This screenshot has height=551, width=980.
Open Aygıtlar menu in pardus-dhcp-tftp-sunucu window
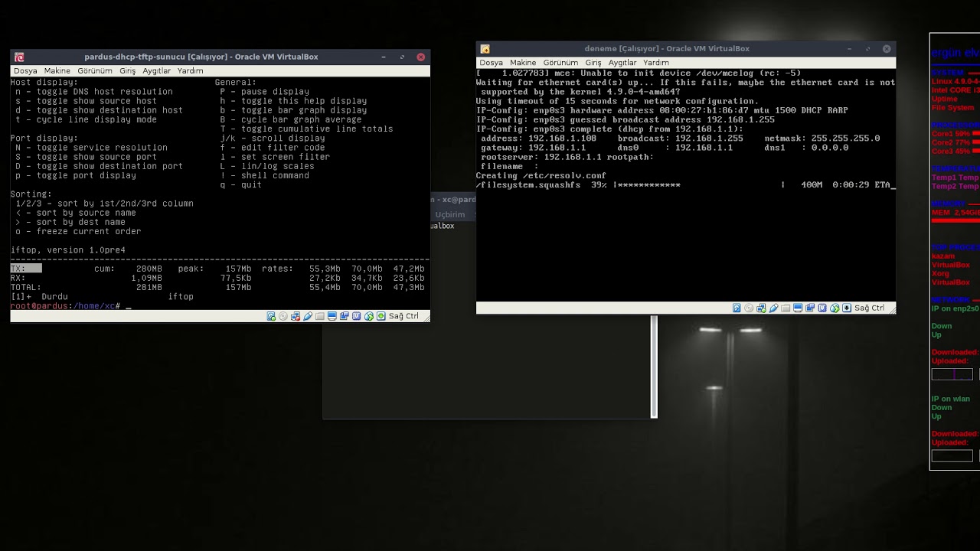pyautogui.click(x=156, y=70)
